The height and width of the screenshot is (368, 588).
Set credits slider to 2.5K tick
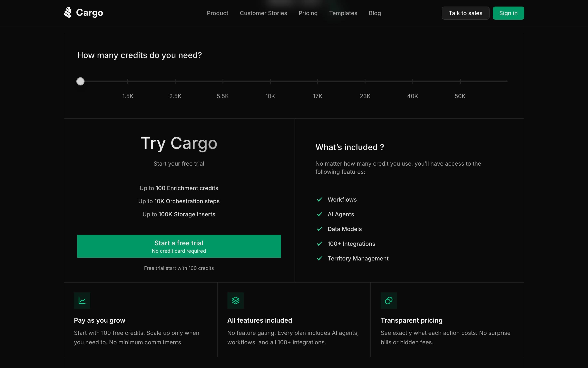[175, 81]
